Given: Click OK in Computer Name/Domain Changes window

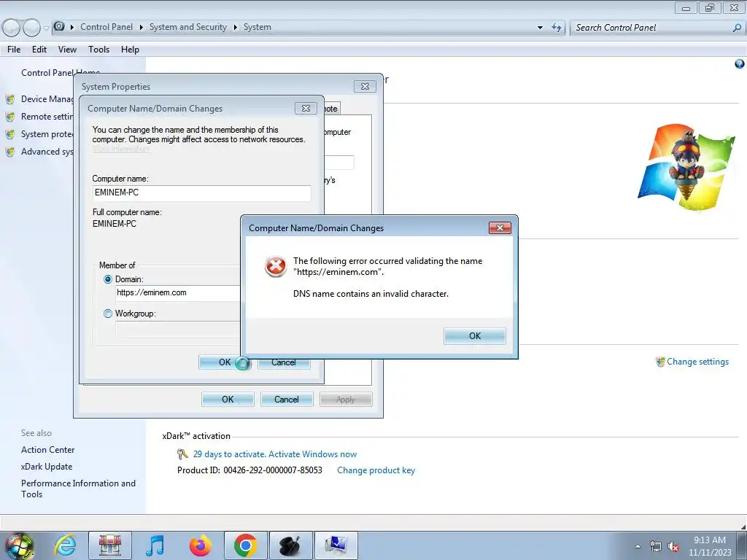Looking at the screenshot, I should [x=225, y=362].
